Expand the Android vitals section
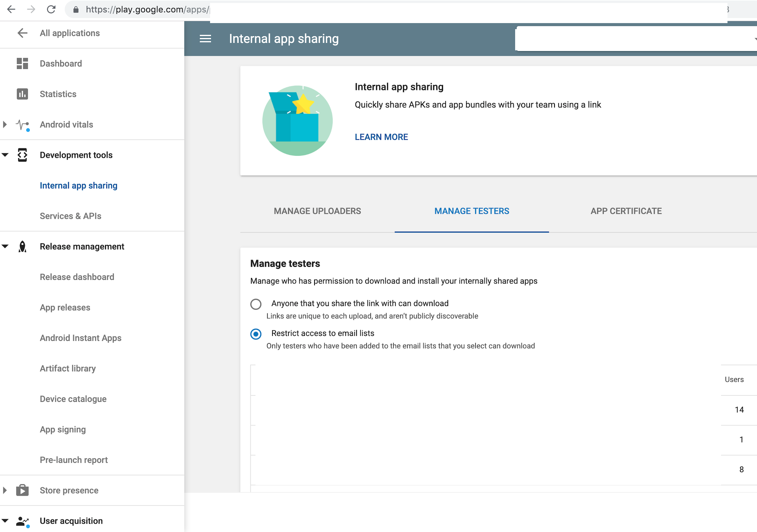The width and height of the screenshot is (757, 532). (5, 124)
